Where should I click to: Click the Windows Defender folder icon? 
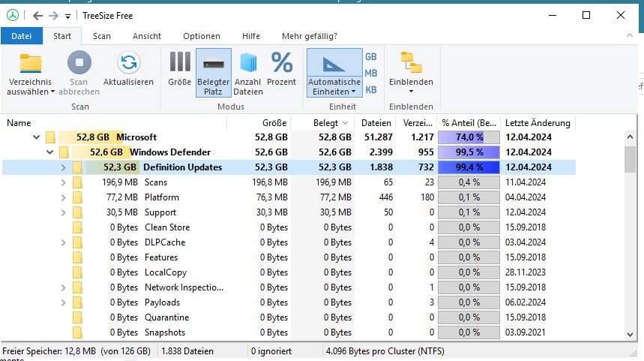(64, 152)
